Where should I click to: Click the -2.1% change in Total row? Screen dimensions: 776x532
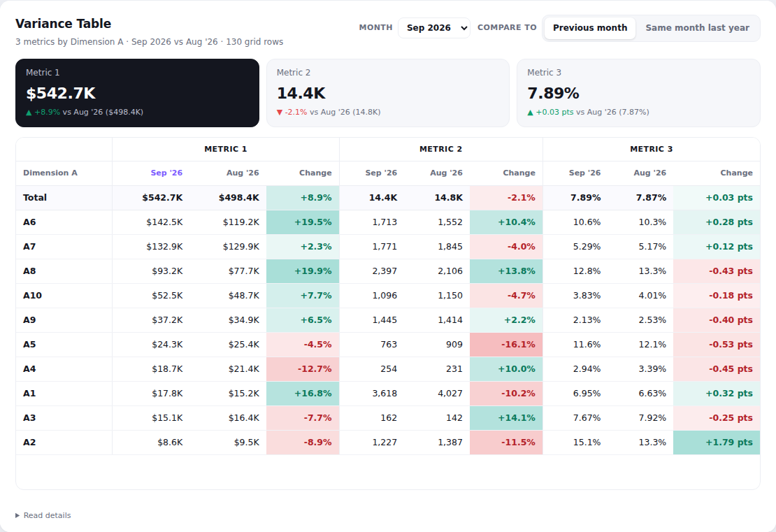(x=506, y=197)
